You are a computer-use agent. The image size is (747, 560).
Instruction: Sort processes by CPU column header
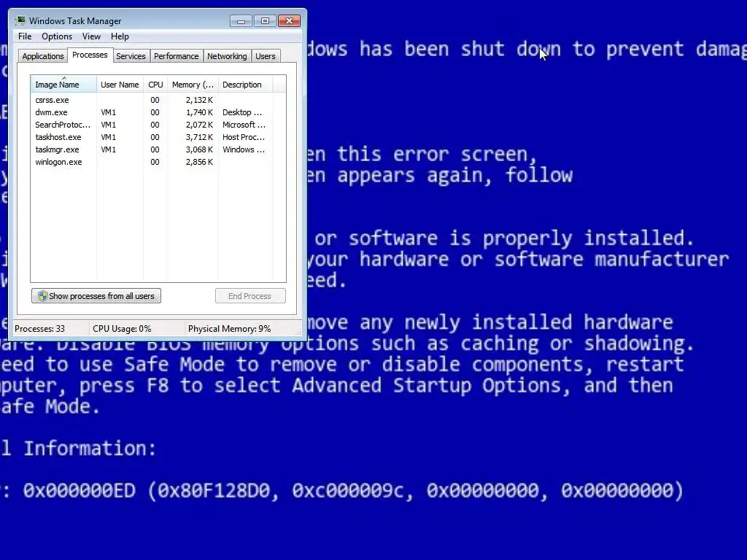coord(155,85)
